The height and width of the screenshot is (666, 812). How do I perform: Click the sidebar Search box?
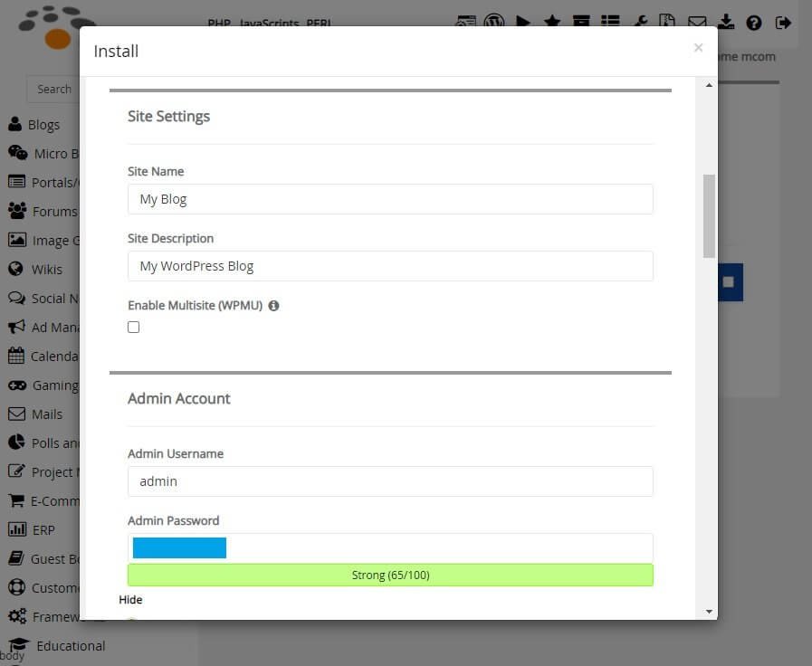(x=53, y=89)
